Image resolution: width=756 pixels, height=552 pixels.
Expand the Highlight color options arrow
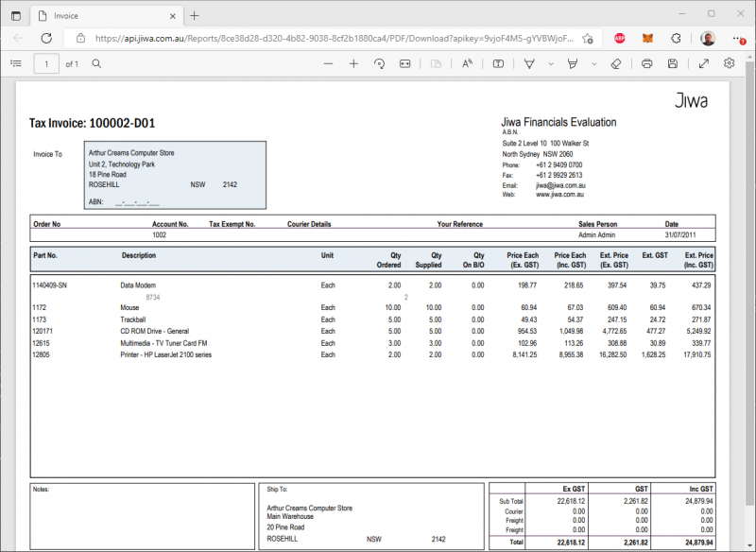(x=593, y=63)
